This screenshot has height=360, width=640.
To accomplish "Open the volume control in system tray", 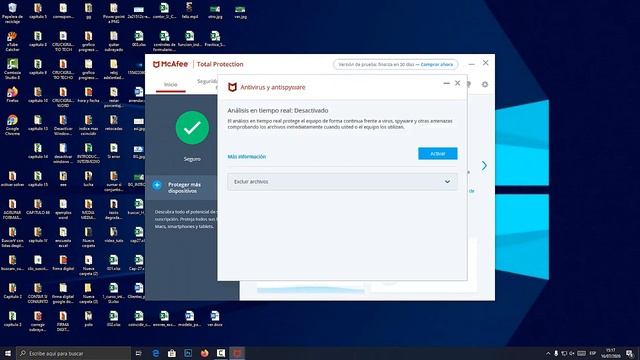I will tap(572, 353).
